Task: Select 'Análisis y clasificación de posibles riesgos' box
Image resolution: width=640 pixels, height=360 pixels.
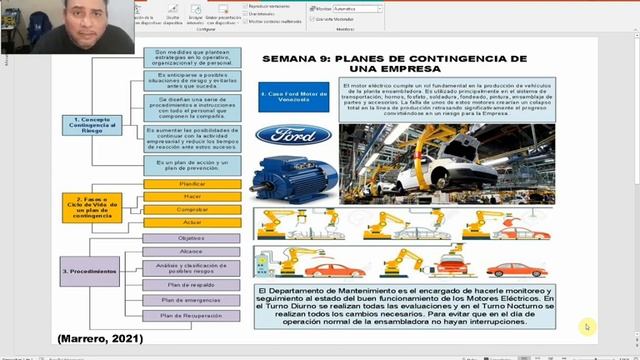Action: click(191, 268)
